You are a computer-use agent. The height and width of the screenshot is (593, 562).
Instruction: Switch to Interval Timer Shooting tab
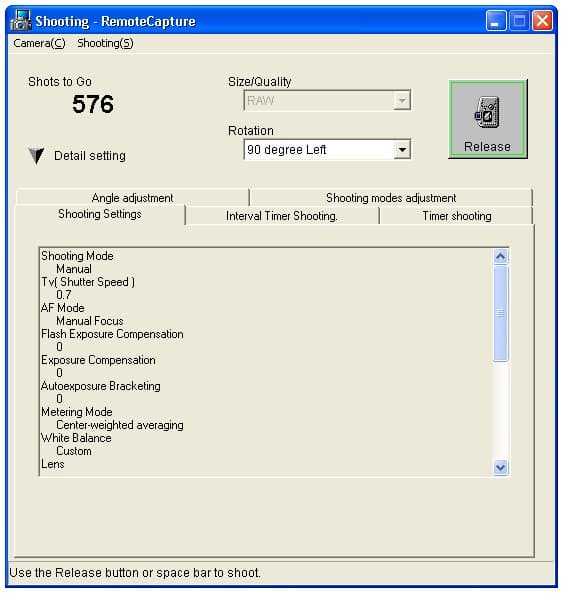tap(282, 216)
